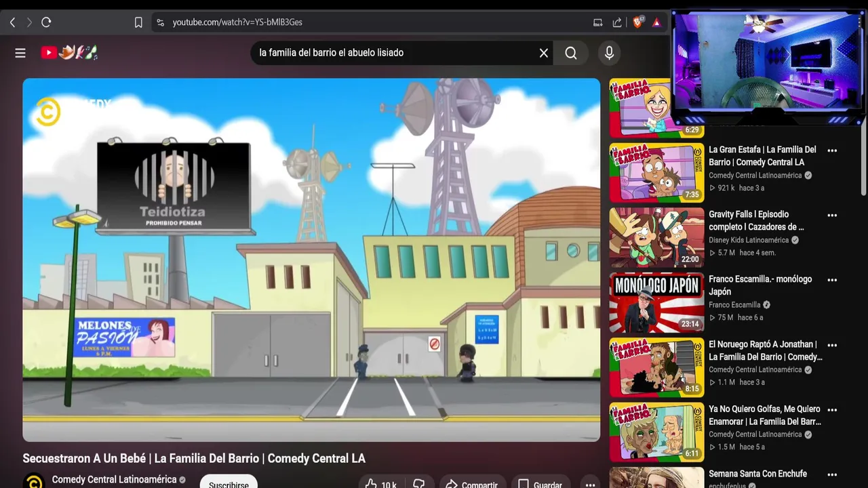Screen dimensions: 868x488
Task: Click the video title Secuestraron A Un Bebé
Action: coord(194,459)
